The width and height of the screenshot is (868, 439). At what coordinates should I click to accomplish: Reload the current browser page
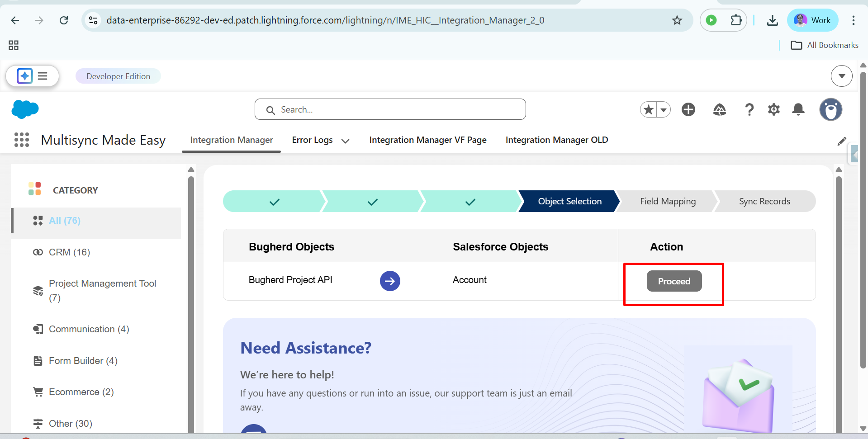click(64, 20)
